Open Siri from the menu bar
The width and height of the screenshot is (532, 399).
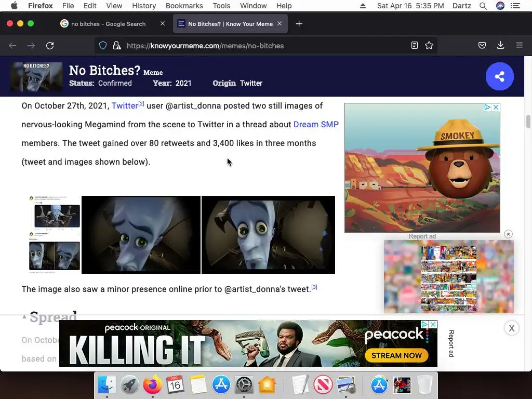pyautogui.click(x=500, y=6)
